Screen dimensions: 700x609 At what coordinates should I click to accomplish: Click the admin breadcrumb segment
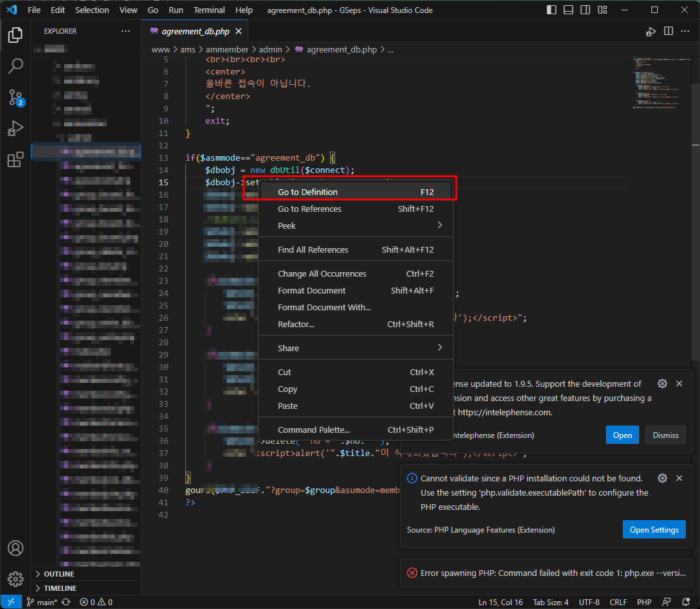click(x=270, y=49)
